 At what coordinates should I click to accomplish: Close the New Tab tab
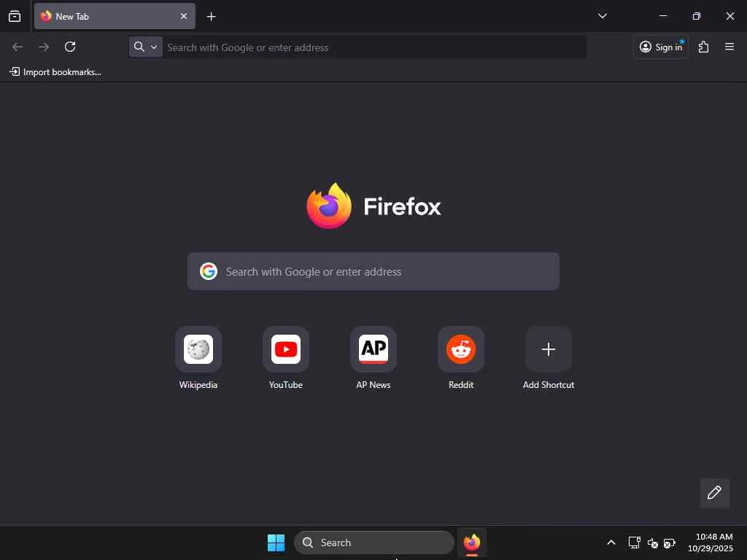pyautogui.click(x=183, y=16)
